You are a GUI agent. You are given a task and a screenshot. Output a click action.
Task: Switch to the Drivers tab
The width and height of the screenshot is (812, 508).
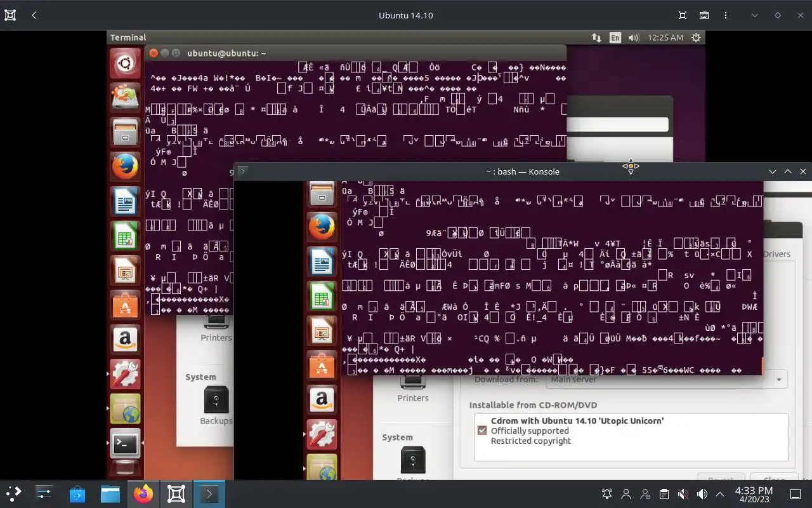(x=776, y=254)
